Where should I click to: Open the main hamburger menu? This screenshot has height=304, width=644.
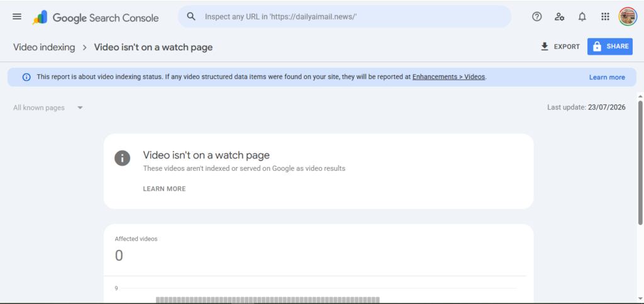(17, 16)
